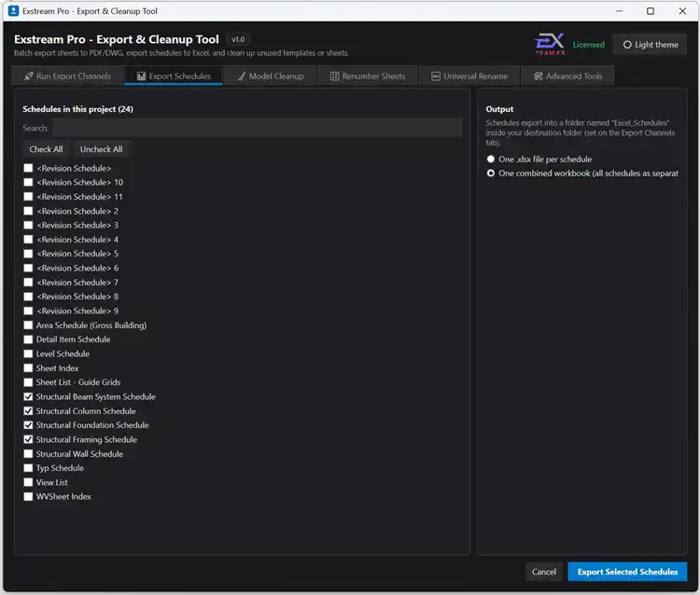Screen dimensions: 700x595
Task: Enable the View List checkbox
Action: point(28,482)
